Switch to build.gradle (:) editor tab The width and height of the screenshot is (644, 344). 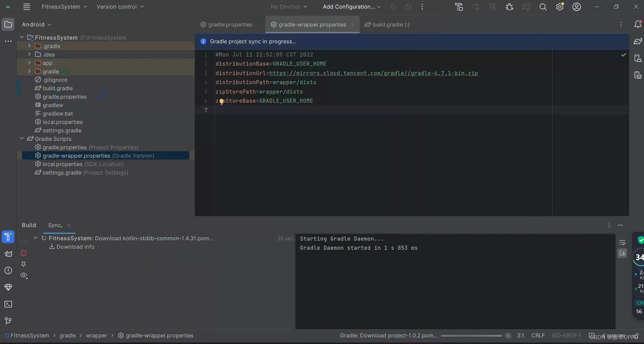(387, 25)
